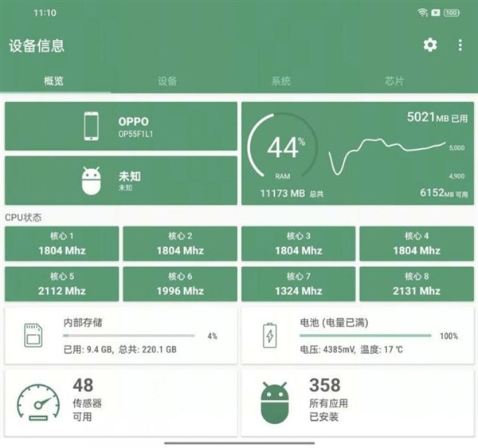Image resolution: width=478 pixels, height=448 pixels.
Task: Tap the phone icon in OPPO card
Action: 92,127
